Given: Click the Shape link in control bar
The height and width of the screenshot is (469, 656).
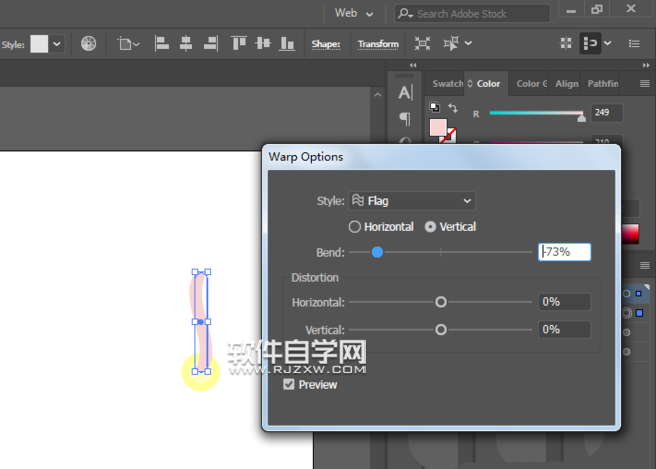Looking at the screenshot, I should coord(325,44).
